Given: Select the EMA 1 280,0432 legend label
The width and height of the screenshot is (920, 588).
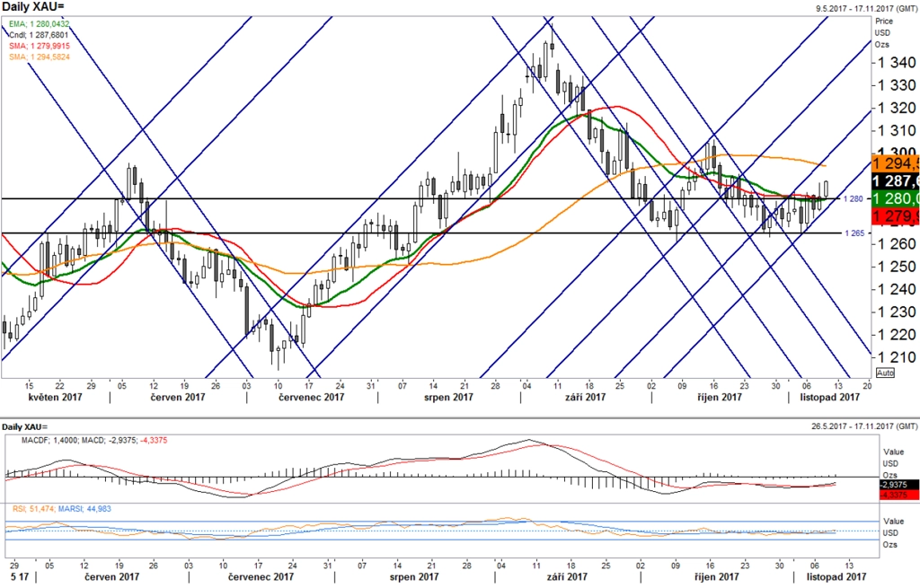Looking at the screenshot, I should (40, 24).
